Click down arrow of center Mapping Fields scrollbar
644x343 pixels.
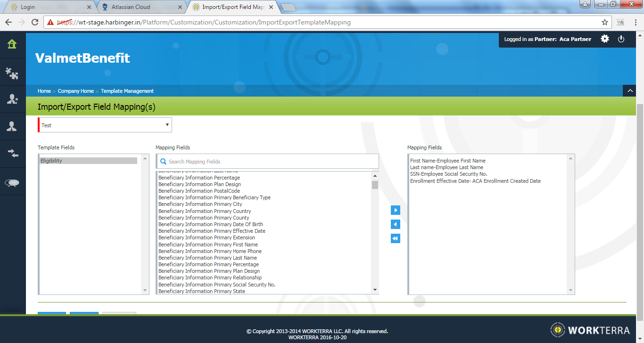pos(375,290)
